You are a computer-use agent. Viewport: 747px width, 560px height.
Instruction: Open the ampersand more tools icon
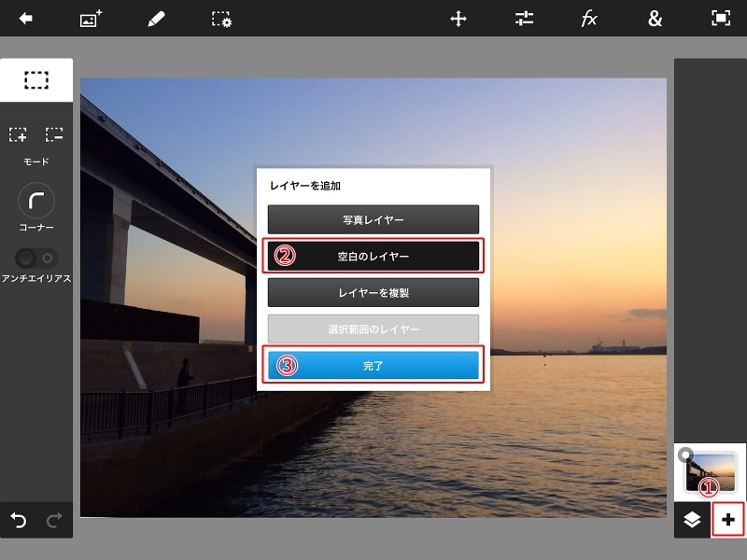point(655,19)
